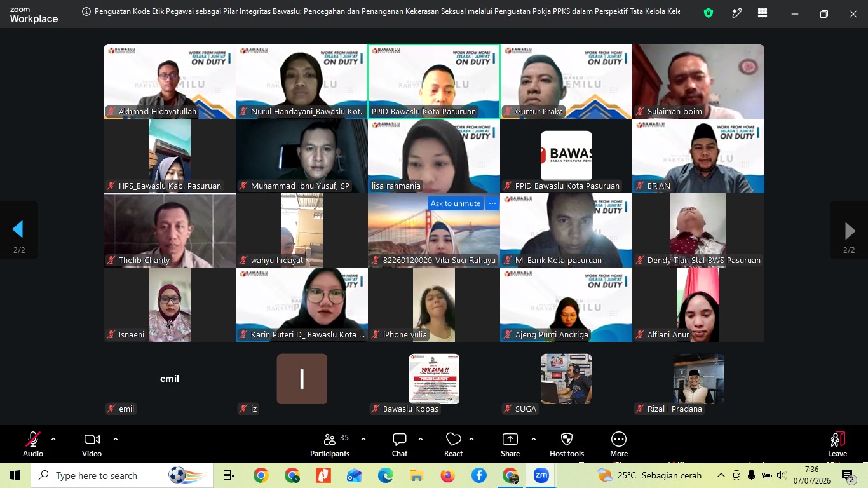Open the volume control in system tray

(x=781, y=475)
